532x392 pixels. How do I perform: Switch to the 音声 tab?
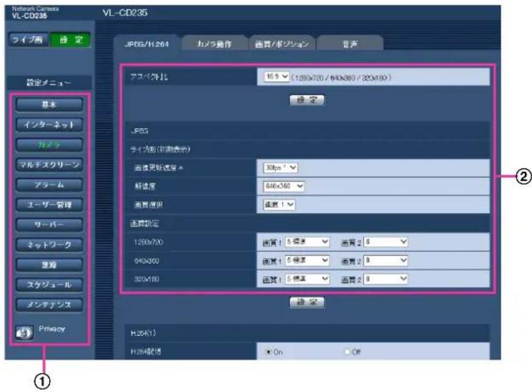tap(350, 44)
